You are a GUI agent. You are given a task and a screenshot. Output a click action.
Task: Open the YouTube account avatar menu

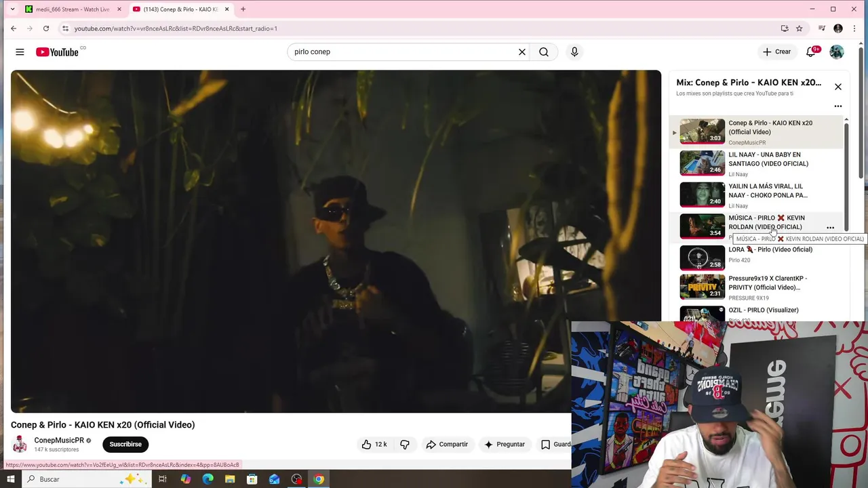[x=837, y=52]
